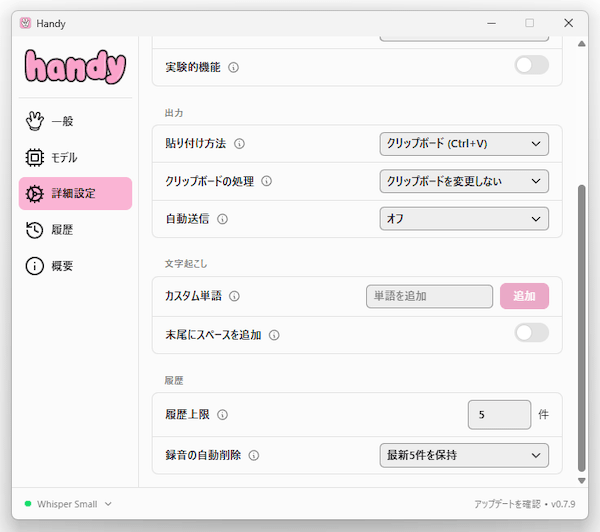
Task: Enable the 実験的機能 toggle switch
Action: point(531,66)
